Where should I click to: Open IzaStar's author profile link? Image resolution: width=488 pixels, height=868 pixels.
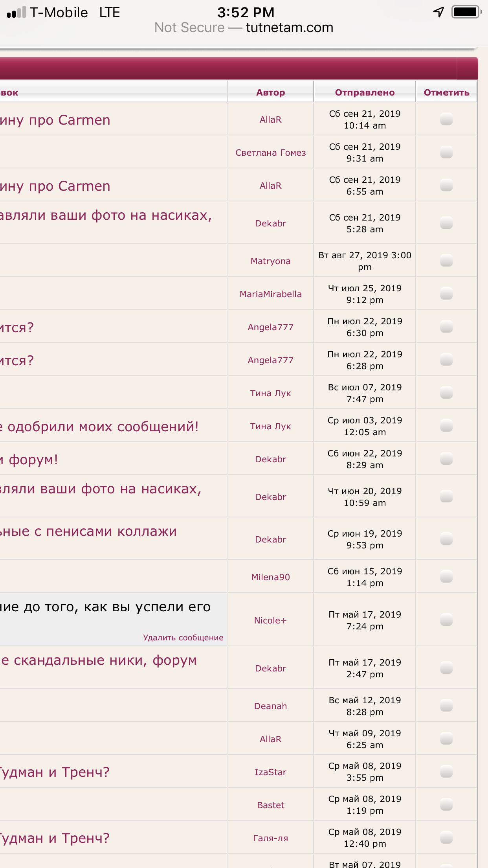pyautogui.click(x=270, y=772)
